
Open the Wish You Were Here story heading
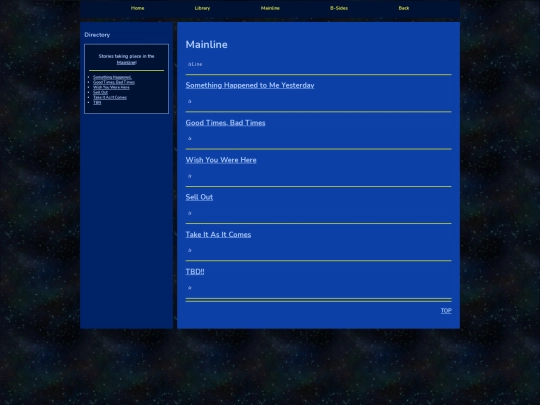click(x=221, y=160)
